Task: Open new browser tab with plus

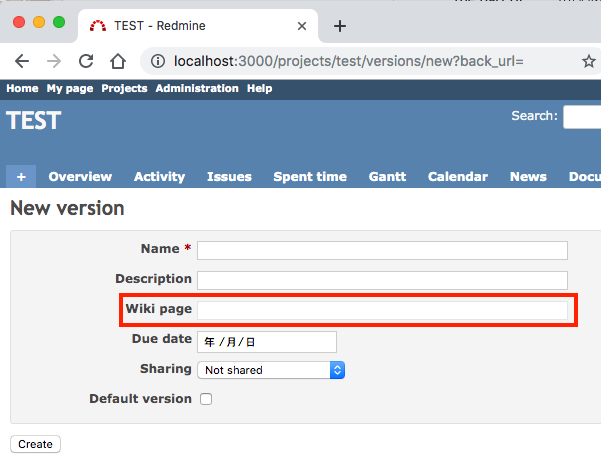Action: 340,26
